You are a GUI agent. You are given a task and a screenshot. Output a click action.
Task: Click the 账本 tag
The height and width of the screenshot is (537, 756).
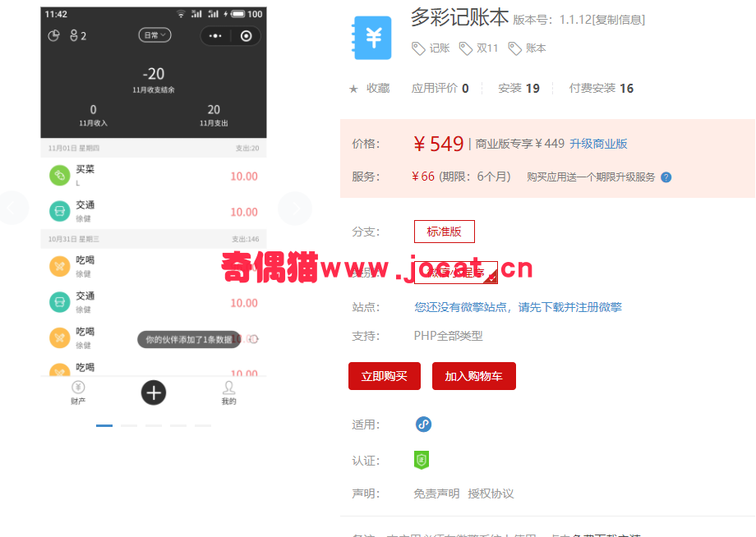pos(528,48)
